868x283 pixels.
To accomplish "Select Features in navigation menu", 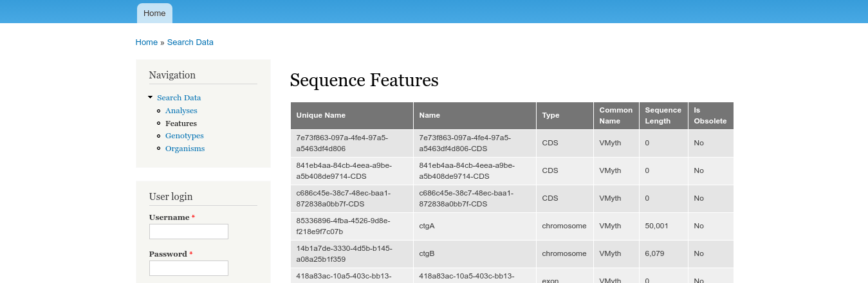I will 181,123.
